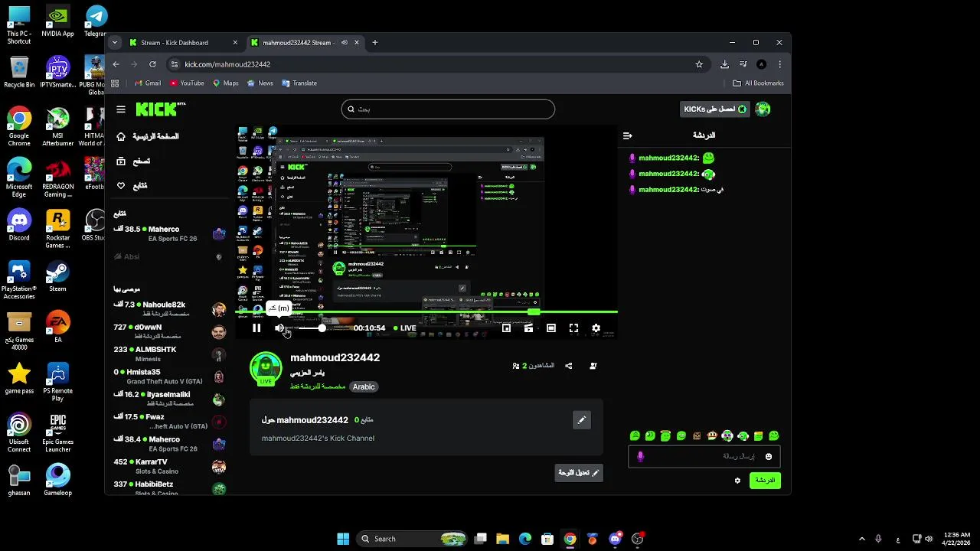Edit the About section pencil button

(x=582, y=420)
